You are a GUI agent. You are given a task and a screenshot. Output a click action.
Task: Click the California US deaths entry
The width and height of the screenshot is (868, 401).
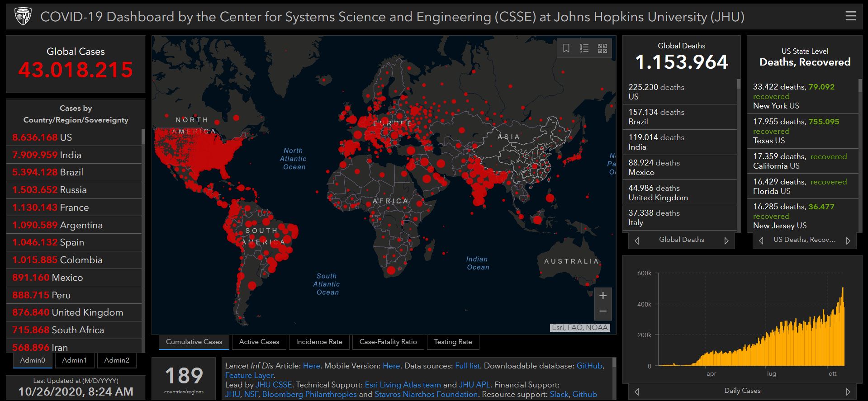(x=803, y=161)
